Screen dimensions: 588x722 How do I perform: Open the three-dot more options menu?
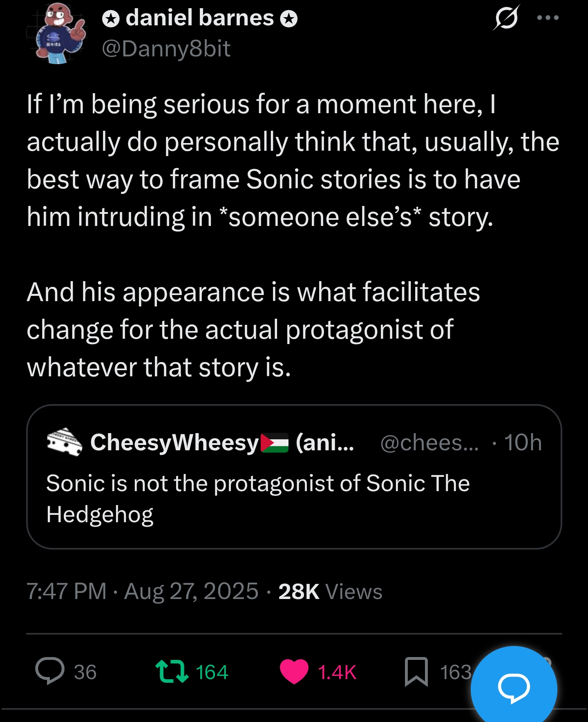tap(548, 18)
